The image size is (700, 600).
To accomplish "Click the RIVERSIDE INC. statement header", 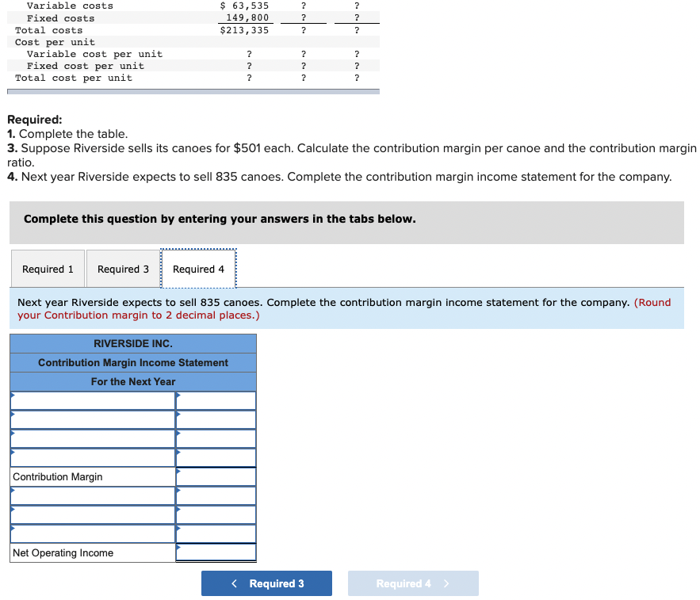I will click(132, 343).
